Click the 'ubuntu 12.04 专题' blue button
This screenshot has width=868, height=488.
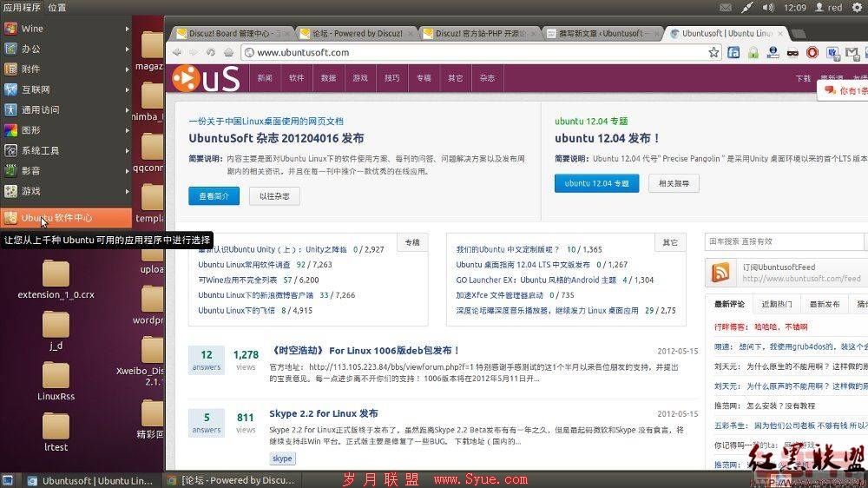coord(597,183)
